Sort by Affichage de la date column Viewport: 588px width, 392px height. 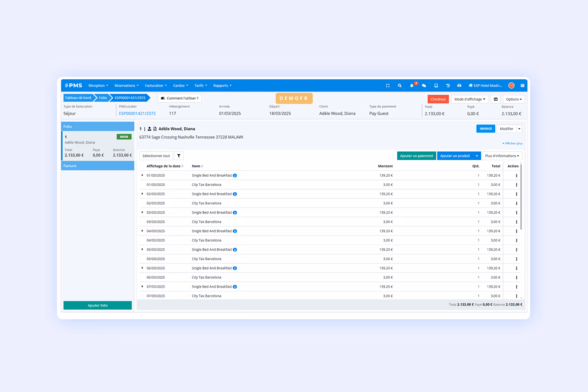(x=165, y=166)
